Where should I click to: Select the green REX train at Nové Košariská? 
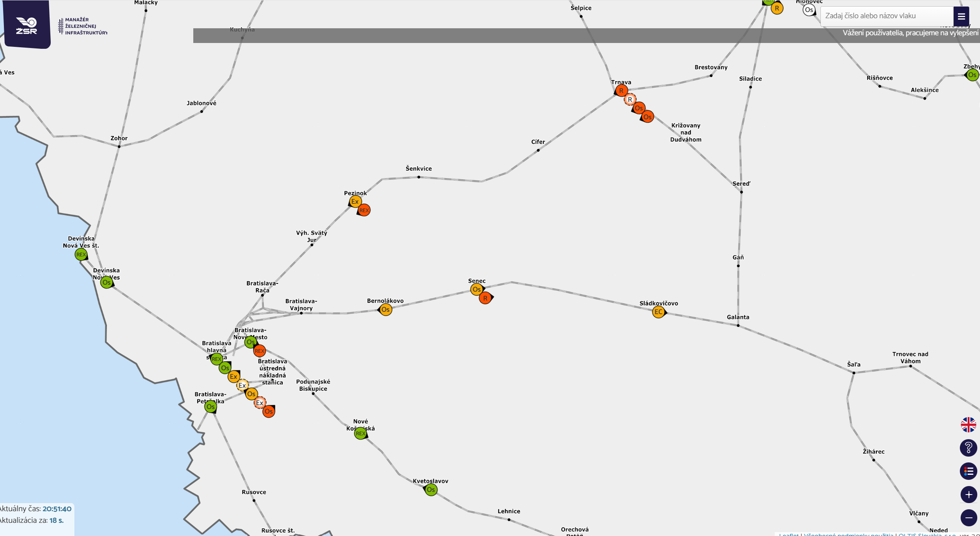[360, 433]
